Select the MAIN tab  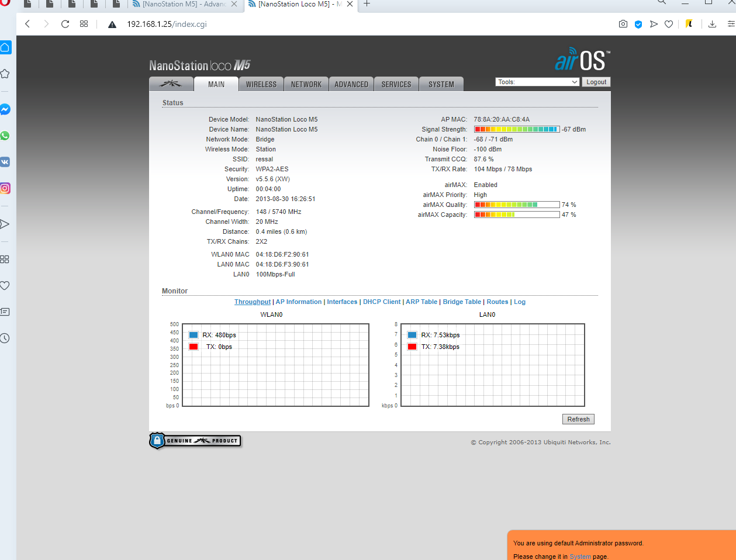[x=216, y=84]
